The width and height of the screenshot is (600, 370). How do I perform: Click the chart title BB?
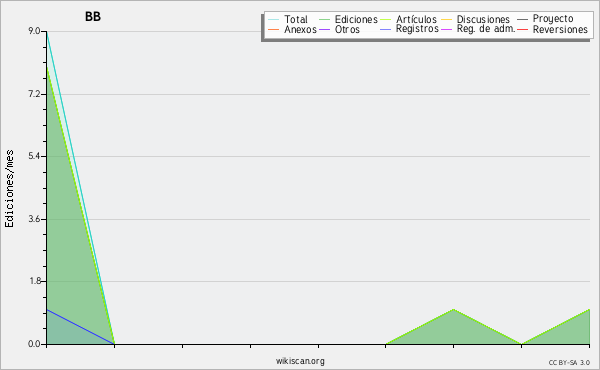tap(93, 16)
